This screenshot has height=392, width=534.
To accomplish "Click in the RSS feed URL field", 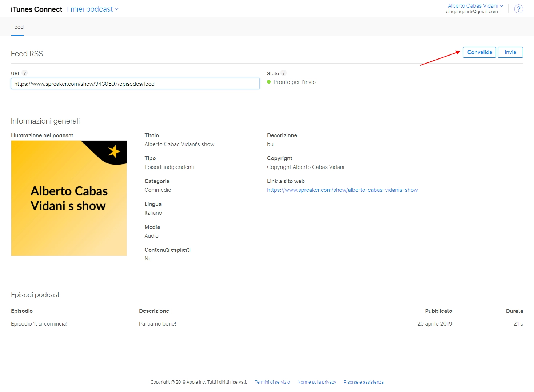I will tap(135, 84).
